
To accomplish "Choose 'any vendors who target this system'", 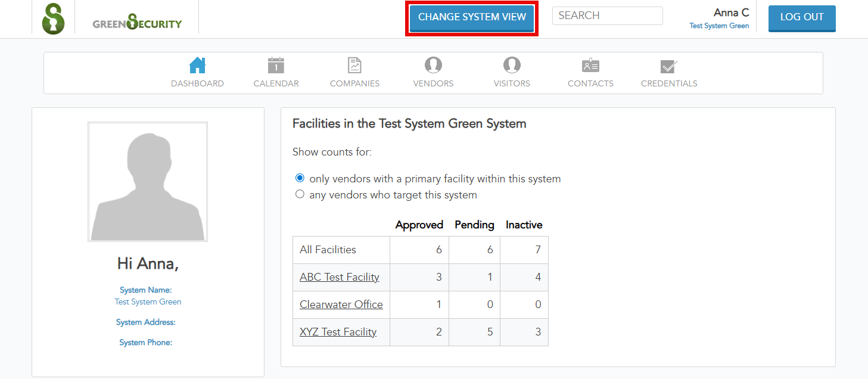I will click(300, 194).
